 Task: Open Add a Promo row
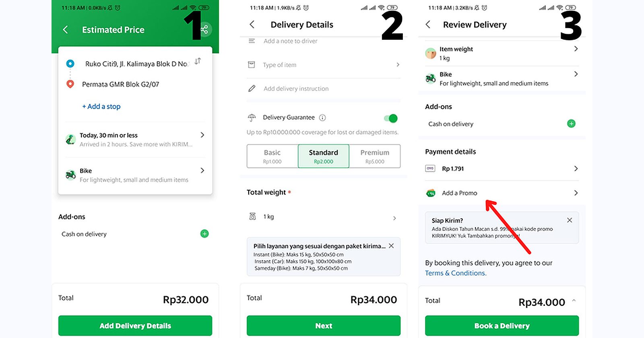pyautogui.click(x=502, y=193)
